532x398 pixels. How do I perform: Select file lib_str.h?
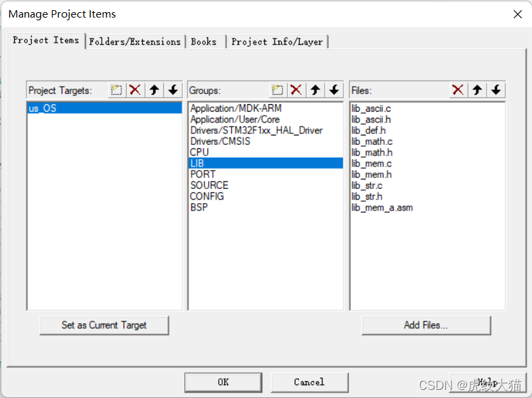coord(427,196)
